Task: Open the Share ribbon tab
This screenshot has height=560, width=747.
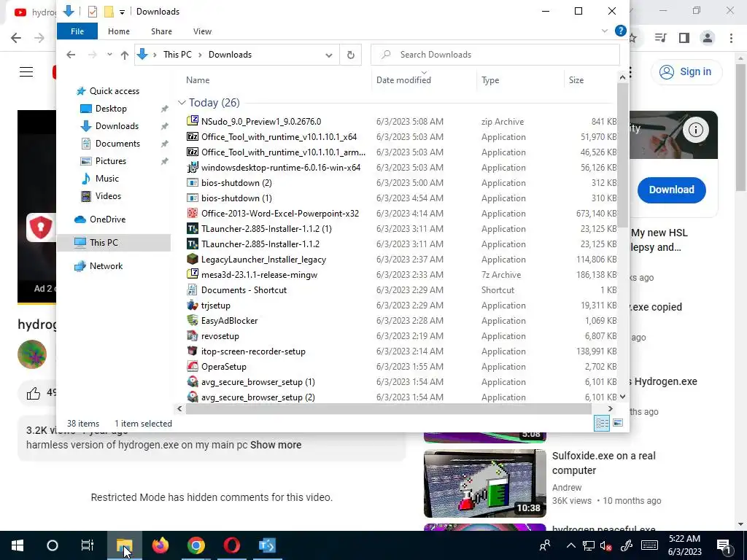Action: click(x=161, y=31)
